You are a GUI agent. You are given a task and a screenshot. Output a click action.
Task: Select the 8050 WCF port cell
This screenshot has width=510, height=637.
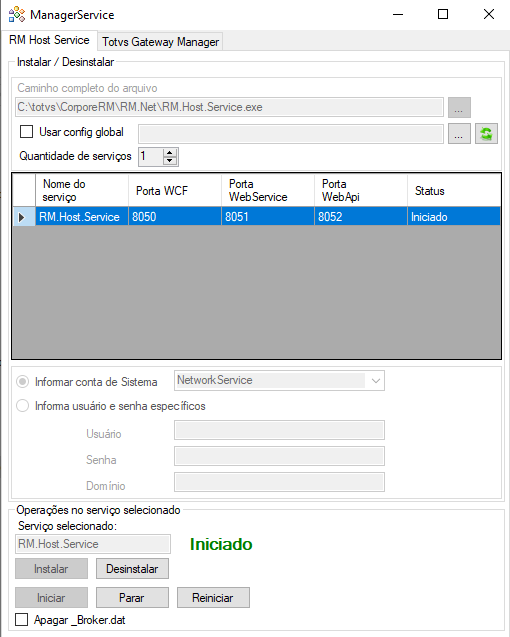point(175,217)
